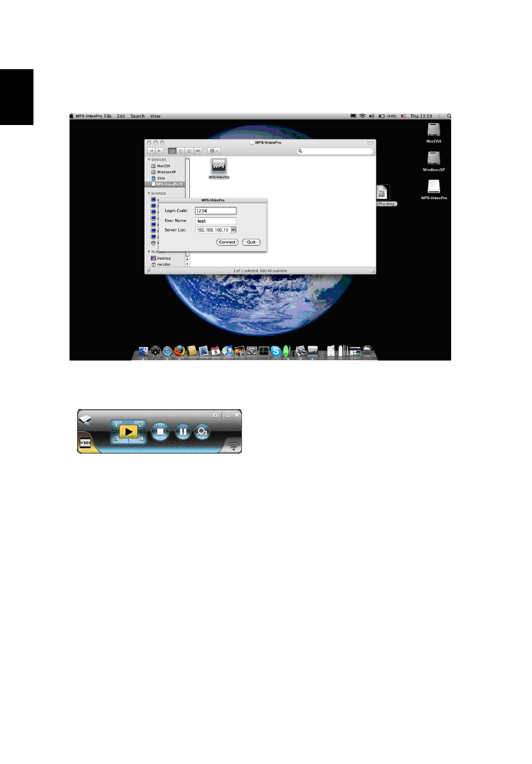This screenshot has height=764, width=532.
Task: Click the video search icon on WPS panel
Action: (x=202, y=432)
